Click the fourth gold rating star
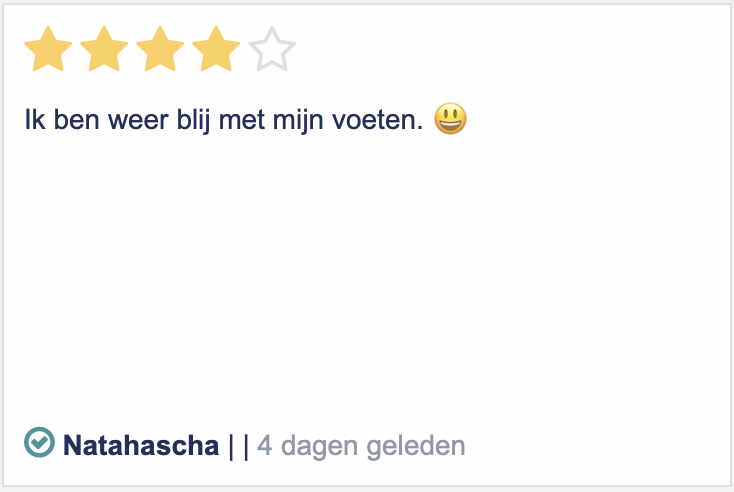Screen dimensions: 734x492 point(216,50)
